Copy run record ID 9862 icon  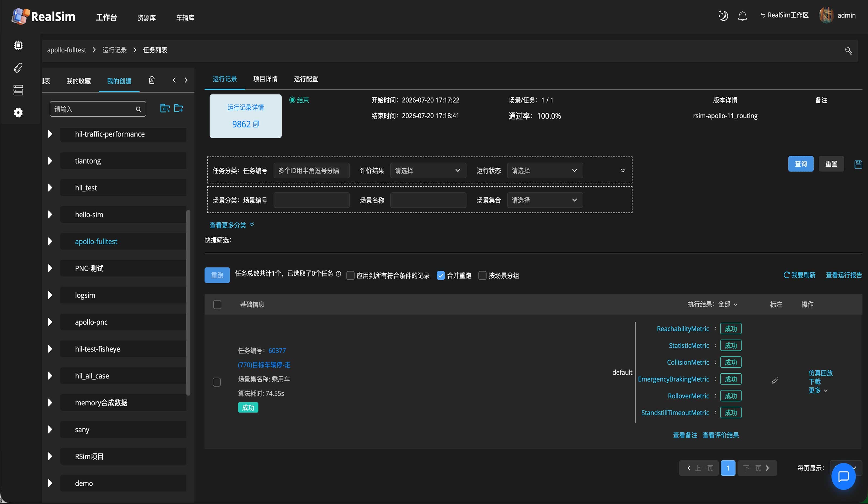click(256, 124)
